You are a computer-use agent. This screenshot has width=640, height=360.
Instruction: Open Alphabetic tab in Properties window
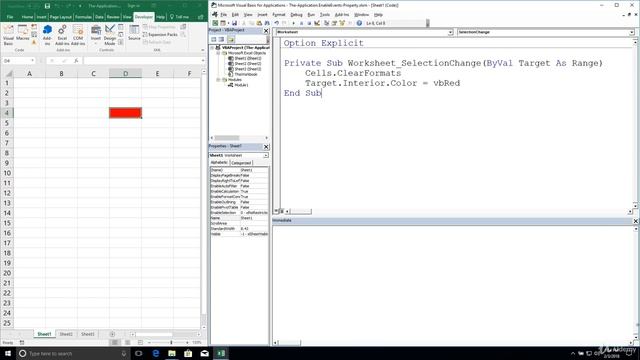(x=219, y=162)
